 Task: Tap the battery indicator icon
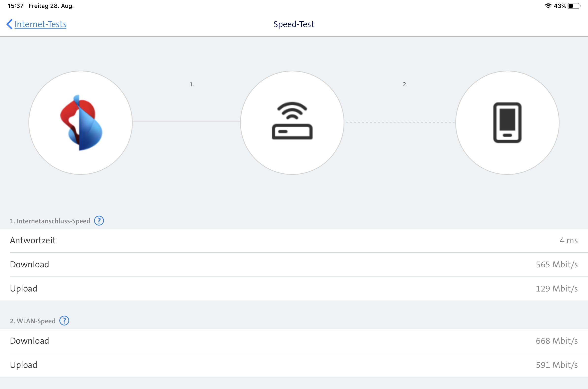pos(574,6)
